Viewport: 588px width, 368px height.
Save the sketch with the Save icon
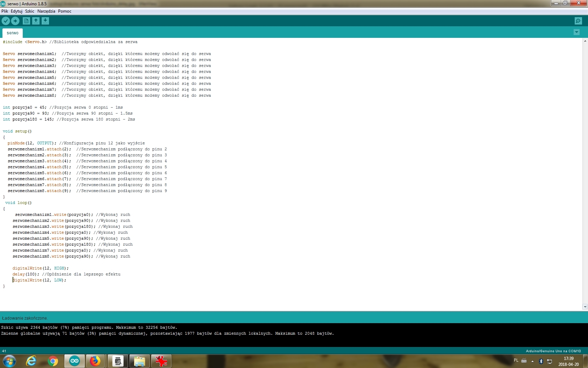(45, 21)
